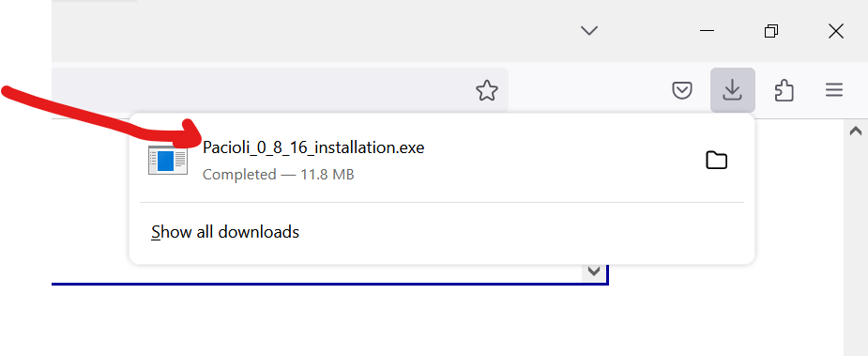The height and width of the screenshot is (356, 868).
Task: Save page to Pocket icon
Action: coord(681,90)
